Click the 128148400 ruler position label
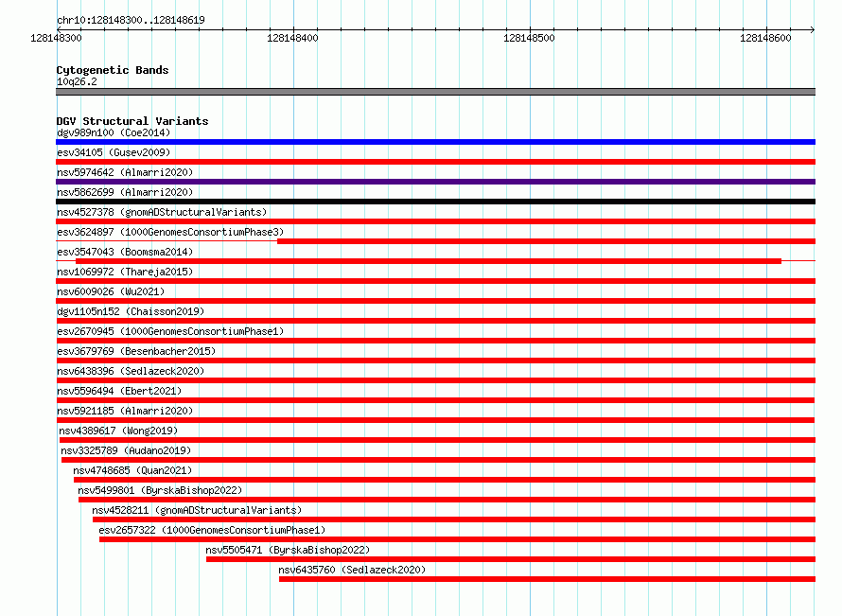Image resolution: width=842 pixels, height=616 pixels. point(292,38)
